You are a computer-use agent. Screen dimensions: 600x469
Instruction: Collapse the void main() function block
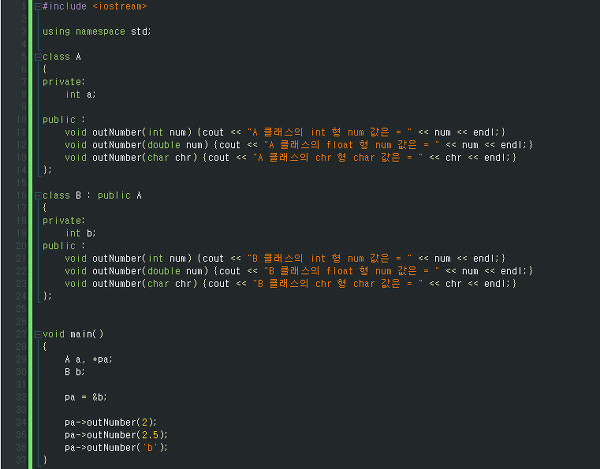point(38,335)
